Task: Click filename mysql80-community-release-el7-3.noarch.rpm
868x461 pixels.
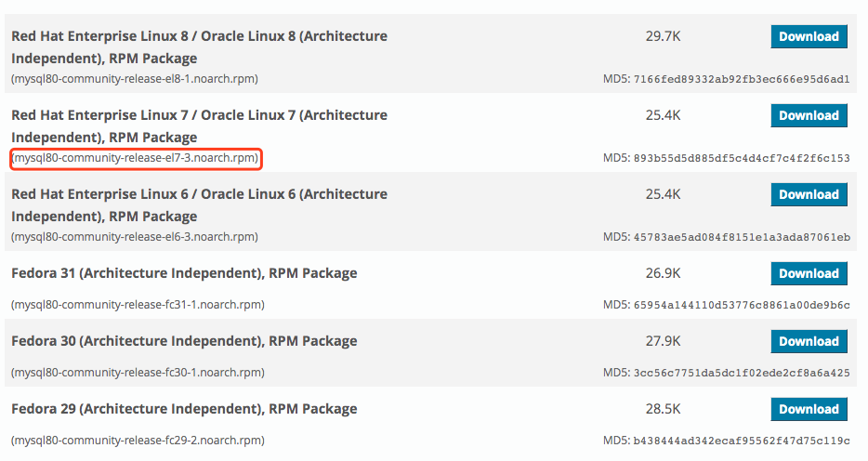Action: point(135,158)
